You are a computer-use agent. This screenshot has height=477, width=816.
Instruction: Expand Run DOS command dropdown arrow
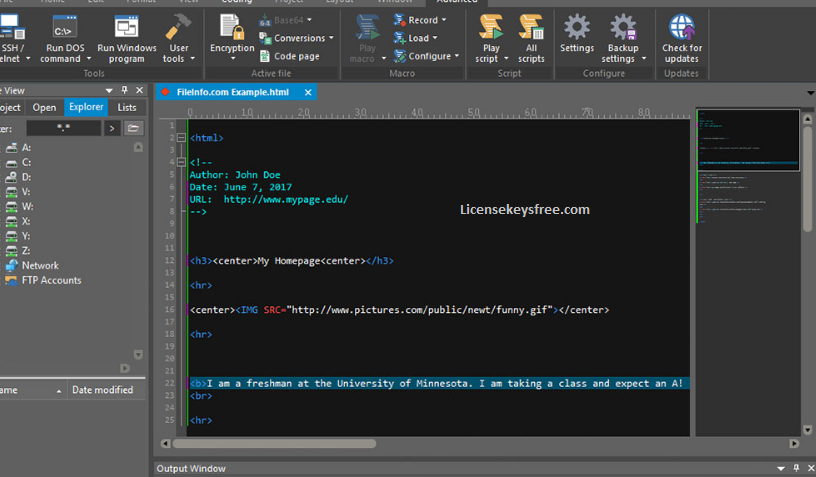[88, 59]
